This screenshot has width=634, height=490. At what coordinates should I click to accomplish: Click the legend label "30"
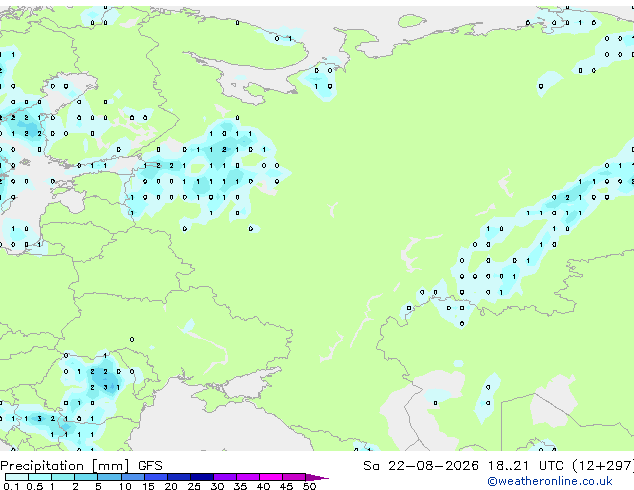[217, 486]
